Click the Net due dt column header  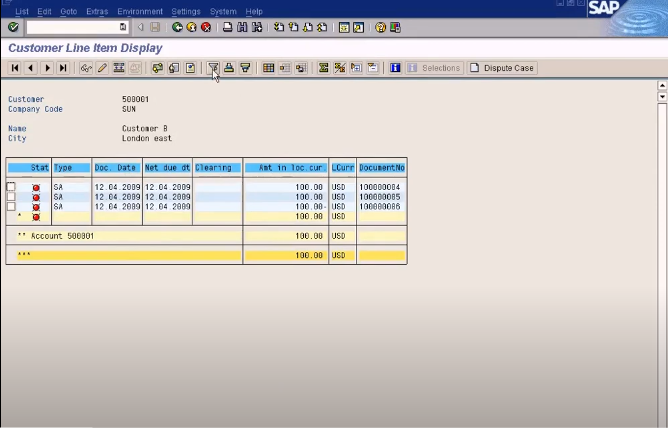(x=167, y=168)
